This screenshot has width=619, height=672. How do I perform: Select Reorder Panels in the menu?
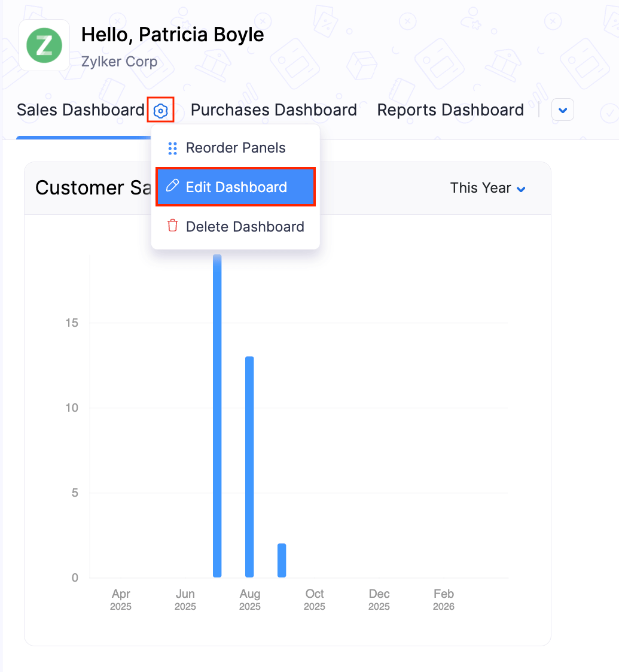235,148
